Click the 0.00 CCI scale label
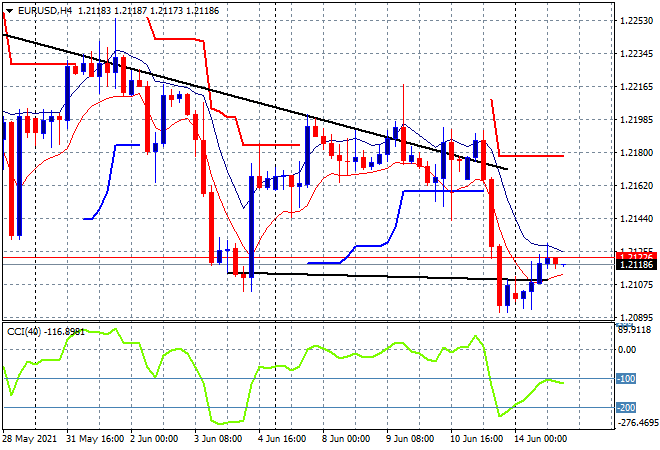 click(627, 349)
